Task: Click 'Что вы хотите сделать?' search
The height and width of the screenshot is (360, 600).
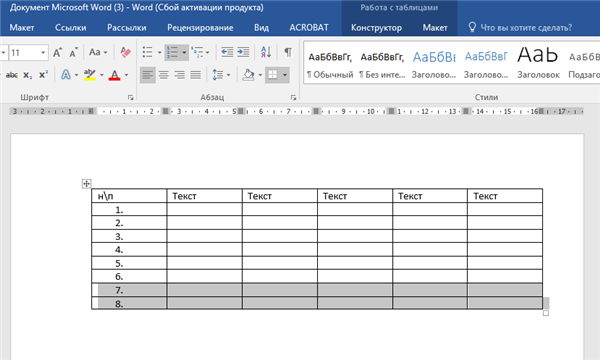Action: (x=526, y=28)
